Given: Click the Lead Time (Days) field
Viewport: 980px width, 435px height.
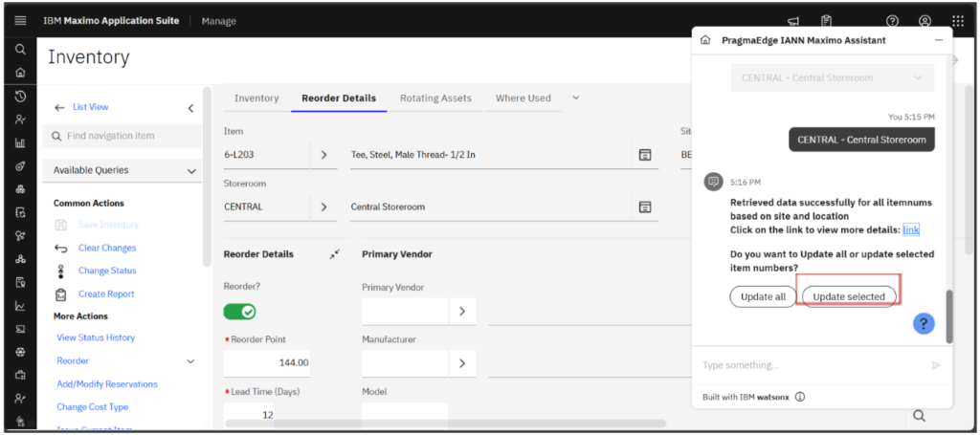Looking at the screenshot, I should [x=249, y=414].
